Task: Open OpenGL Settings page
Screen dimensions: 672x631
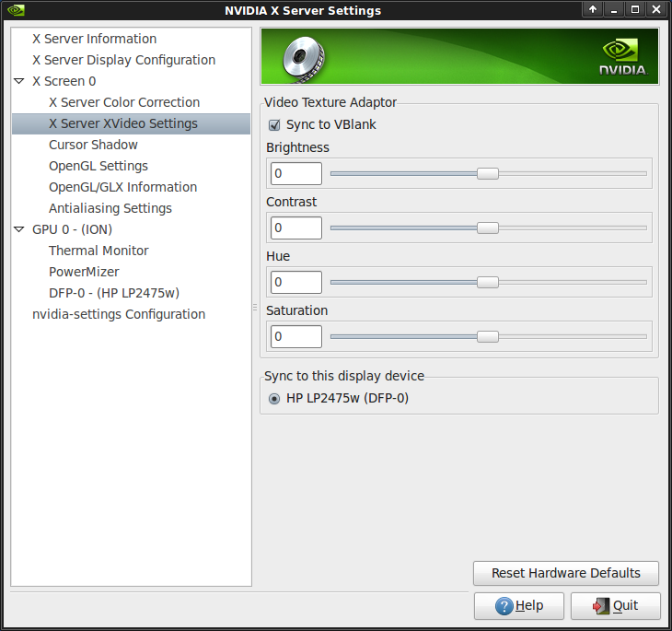Action: coord(98,166)
